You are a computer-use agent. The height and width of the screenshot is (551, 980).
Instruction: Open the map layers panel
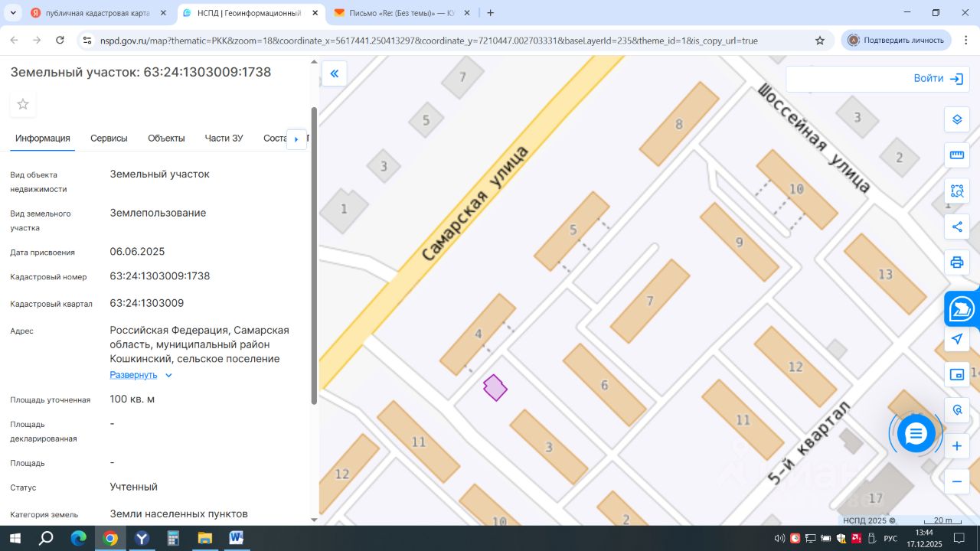(x=956, y=119)
